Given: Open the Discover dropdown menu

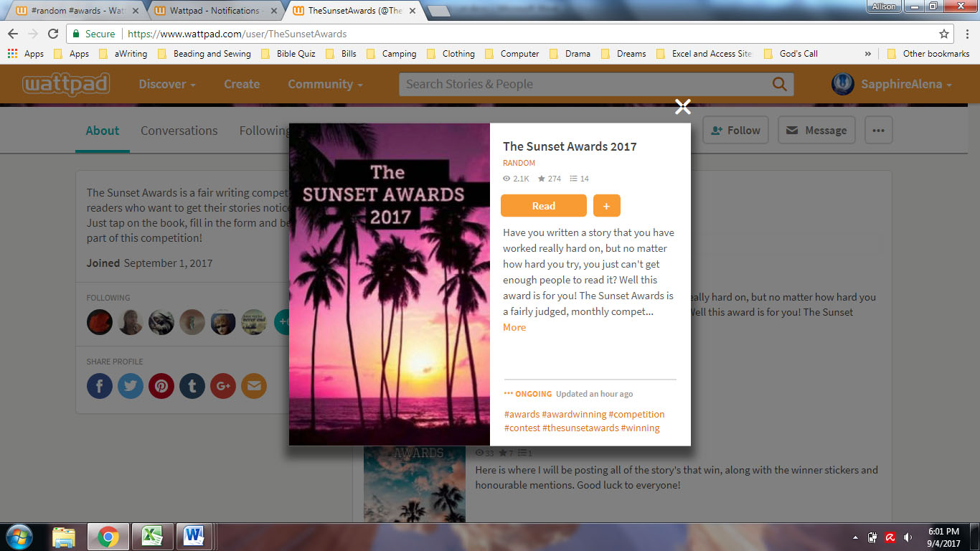Looking at the screenshot, I should (167, 84).
